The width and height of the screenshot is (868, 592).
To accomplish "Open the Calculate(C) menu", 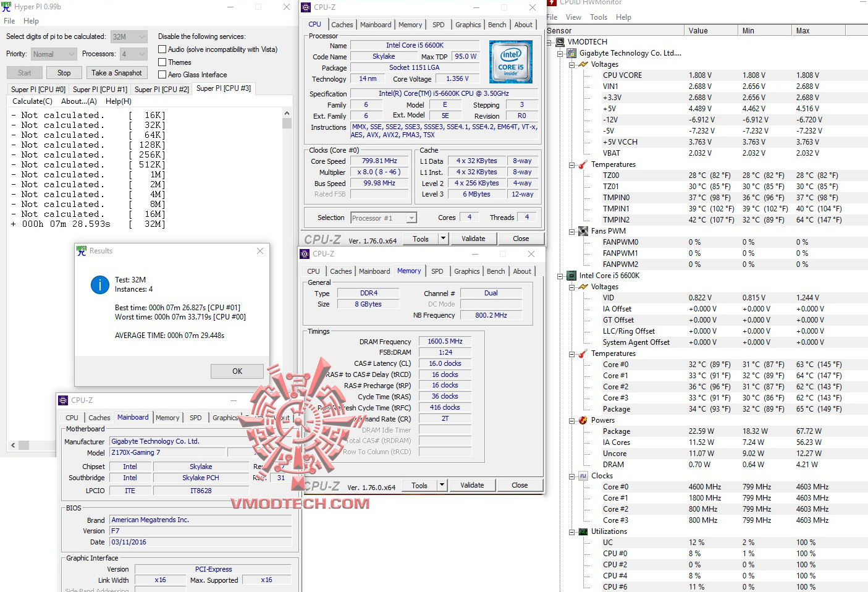I will [x=32, y=101].
